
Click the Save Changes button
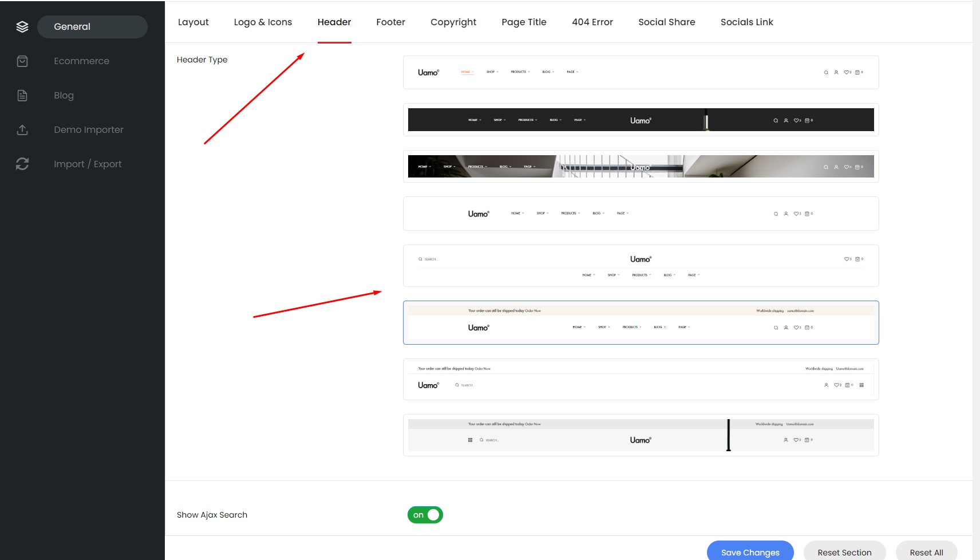(x=750, y=552)
